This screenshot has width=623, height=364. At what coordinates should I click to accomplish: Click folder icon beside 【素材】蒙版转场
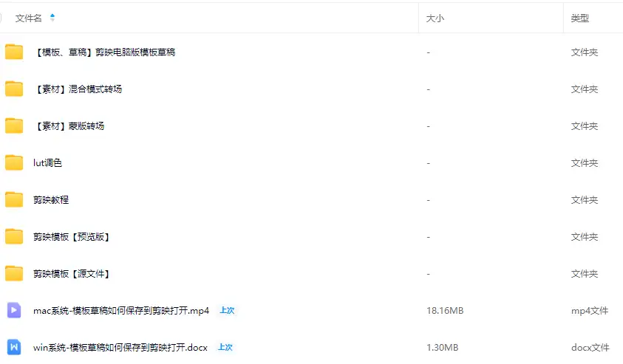pos(14,126)
